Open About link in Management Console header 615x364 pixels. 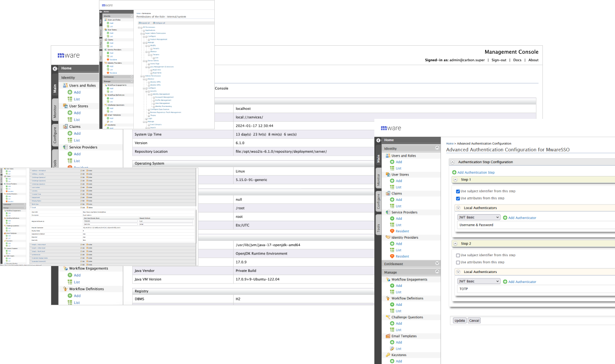pyautogui.click(x=533, y=60)
